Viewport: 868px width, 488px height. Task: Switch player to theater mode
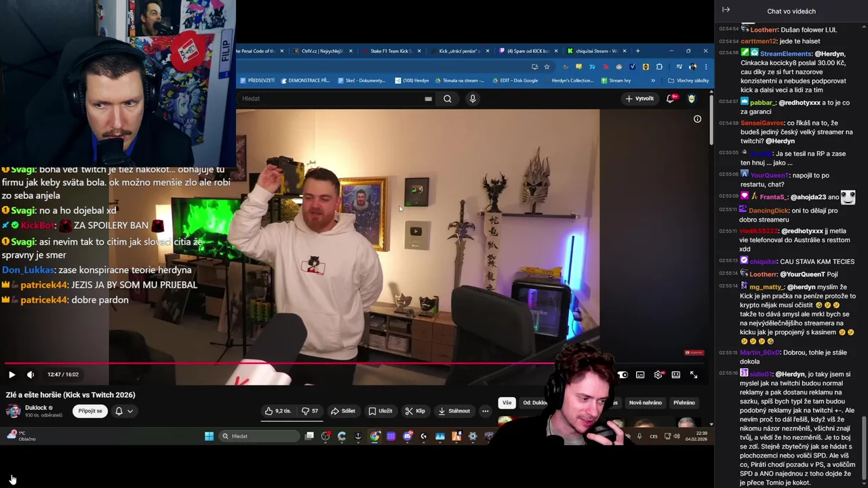pyautogui.click(x=676, y=375)
